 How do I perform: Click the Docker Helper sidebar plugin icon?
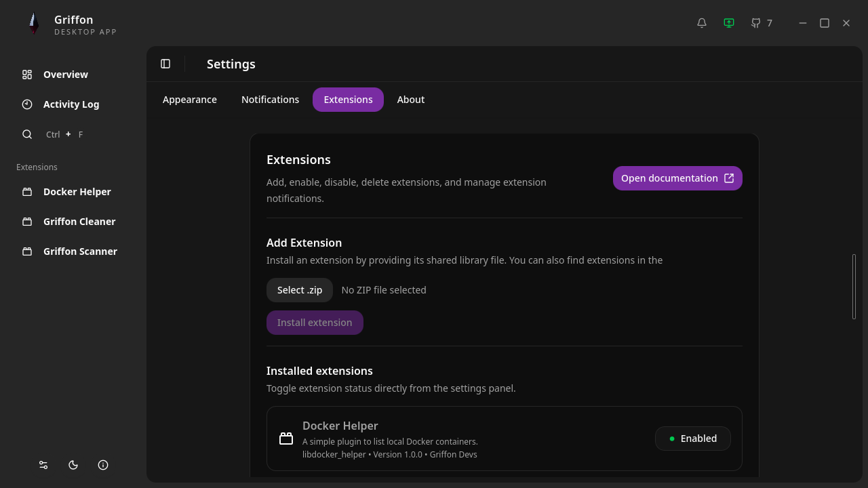(27, 192)
